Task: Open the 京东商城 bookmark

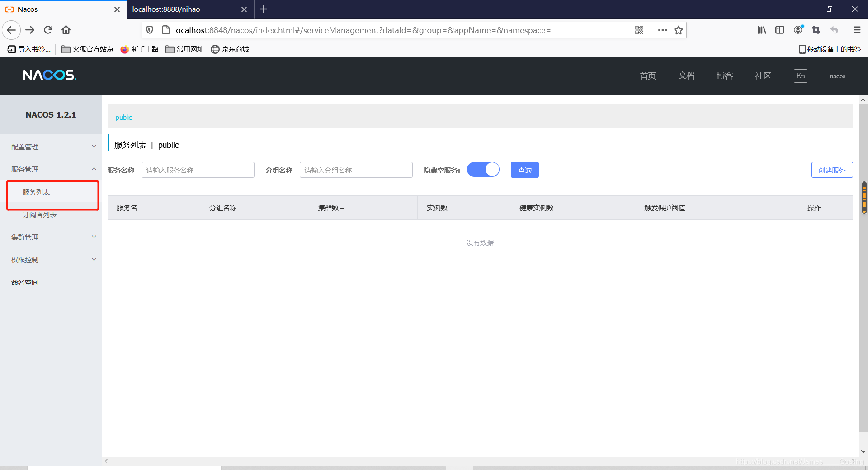Action: (x=230, y=49)
